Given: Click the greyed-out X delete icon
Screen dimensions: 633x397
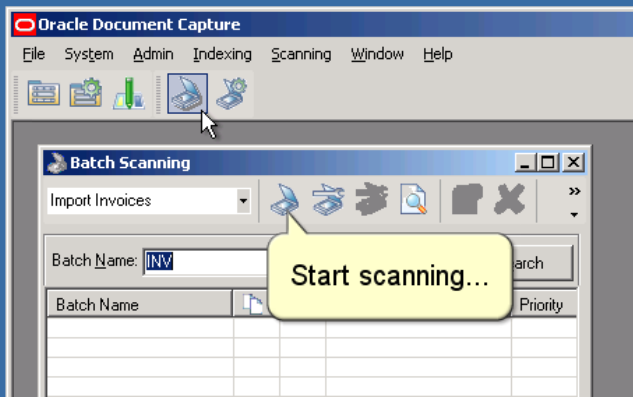Looking at the screenshot, I should pos(509,199).
